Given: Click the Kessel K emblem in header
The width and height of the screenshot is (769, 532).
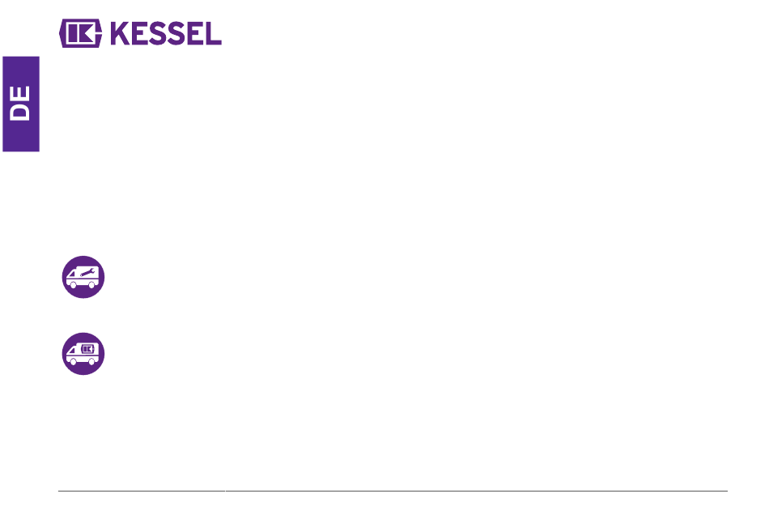Looking at the screenshot, I should pyautogui.click(x=80, y=33).
